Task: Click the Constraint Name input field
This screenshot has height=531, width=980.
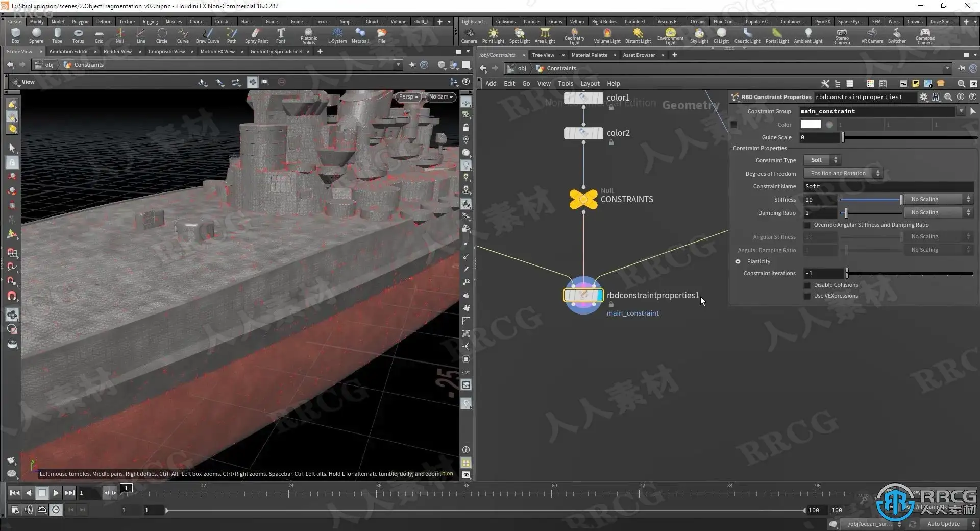Action: (888, 187)
